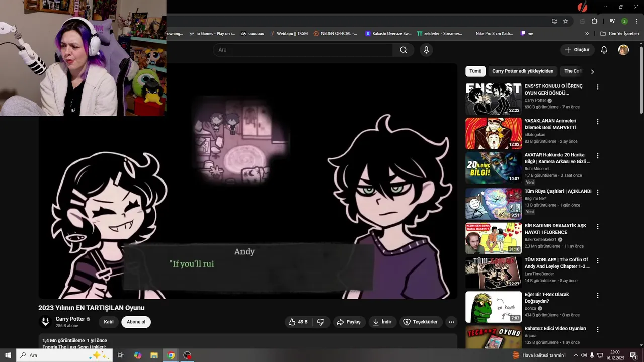Click Chrome icon in the taskbar
Image resolution: width=644 pixels, height=362 pixels.
[x=171, y=355]
